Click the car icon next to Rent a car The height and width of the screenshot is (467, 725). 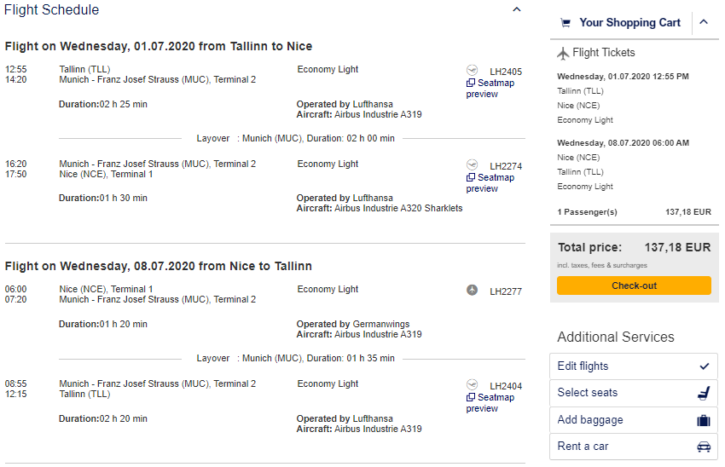703,447
